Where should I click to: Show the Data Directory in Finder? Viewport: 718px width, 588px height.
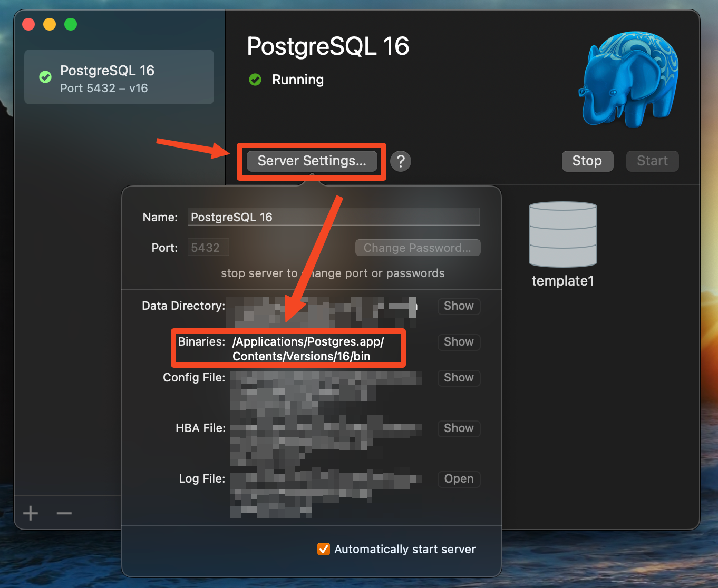click(x=459, y=306)
